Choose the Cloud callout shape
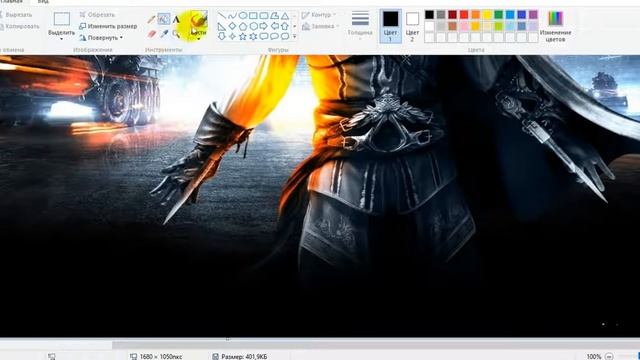Viewport: 640px width, 360px height. (x=285, y=36)
